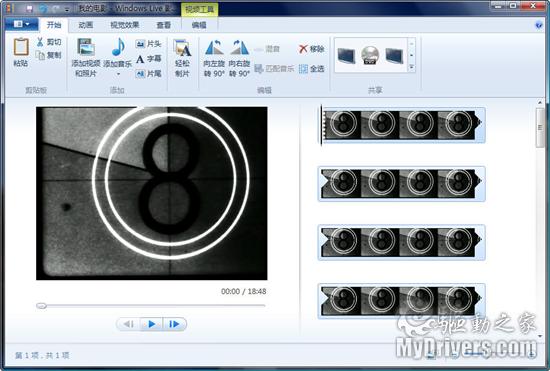550x371 pixels.
Task: Click the Copy (复制) icon
Action: (x=40, y=55)
